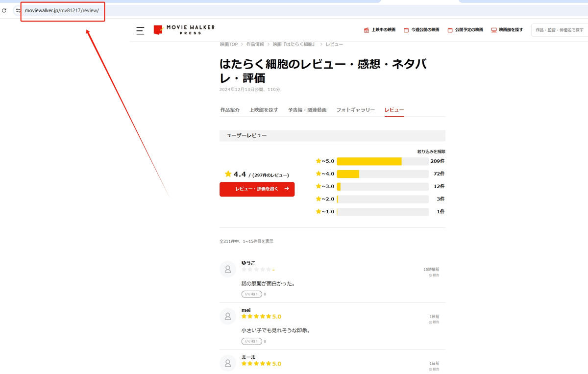Open site info icon in address bar
The width and height of the screenshot is (588, 374).
(18, 10)
